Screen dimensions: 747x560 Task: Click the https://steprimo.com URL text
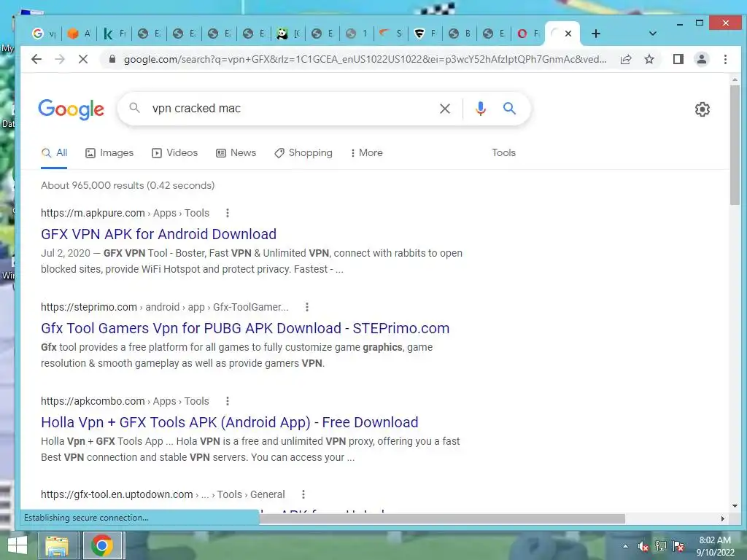[89, 307]
